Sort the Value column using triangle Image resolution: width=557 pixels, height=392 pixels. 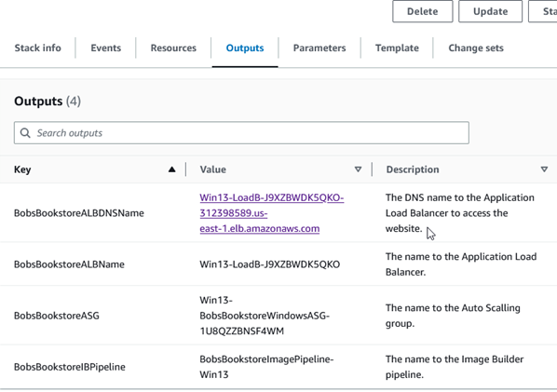(358, 169)
